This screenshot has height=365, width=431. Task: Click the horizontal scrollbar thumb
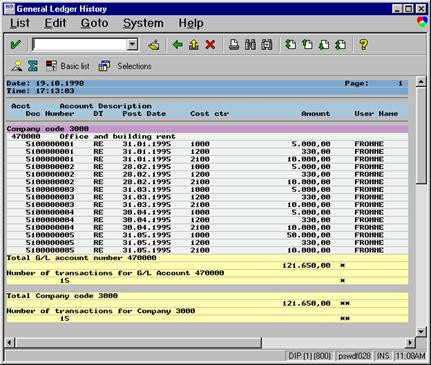pyautogui.click(x=138, y=342)
